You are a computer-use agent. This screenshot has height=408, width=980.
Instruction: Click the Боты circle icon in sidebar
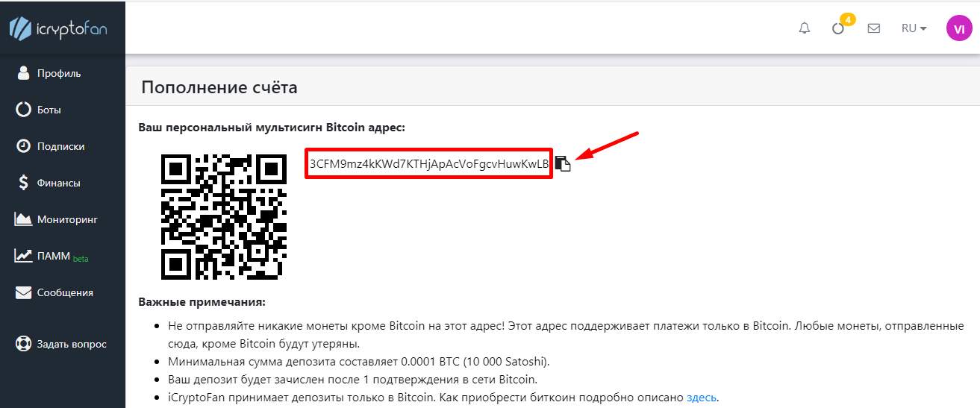[x=23, y=110]
